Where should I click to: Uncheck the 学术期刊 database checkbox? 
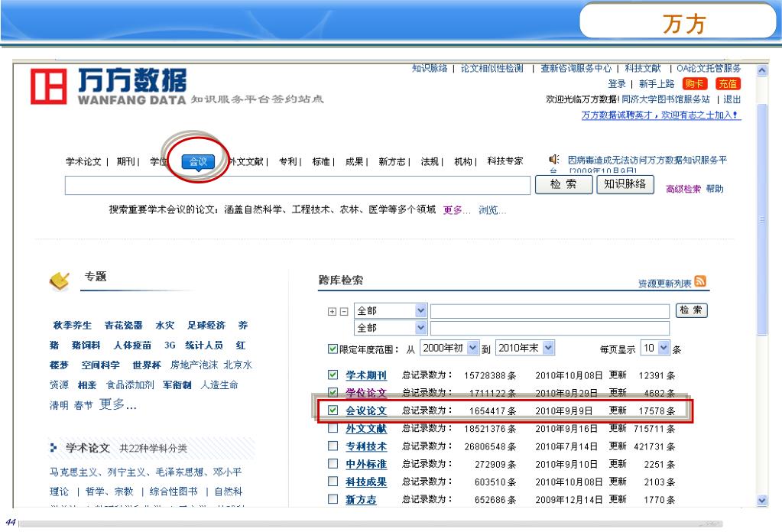click(333, 375)
